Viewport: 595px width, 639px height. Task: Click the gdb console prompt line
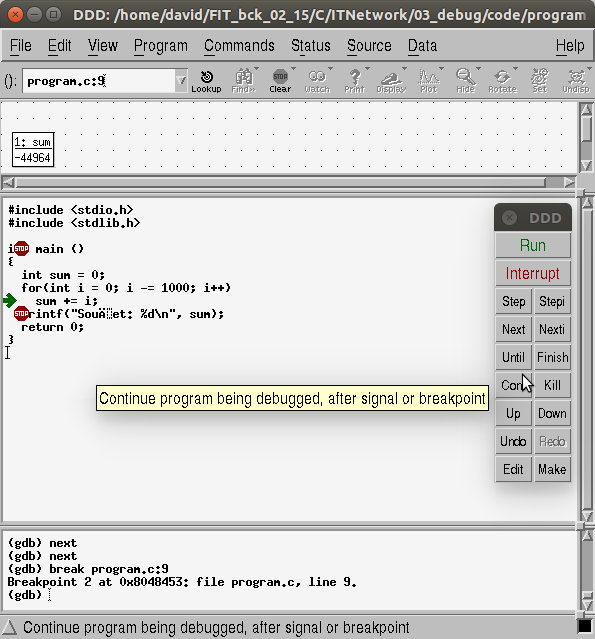point(29,595)
